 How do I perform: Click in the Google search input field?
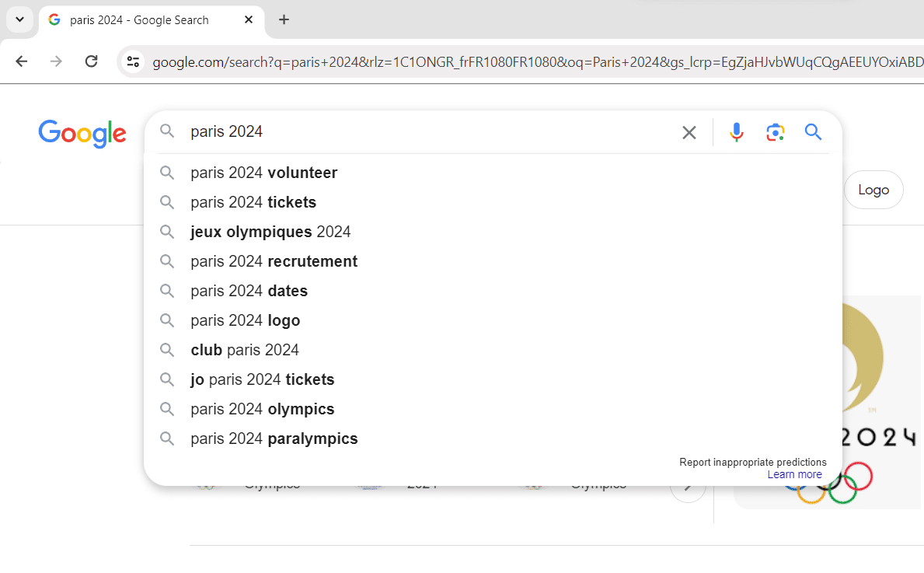427,132
